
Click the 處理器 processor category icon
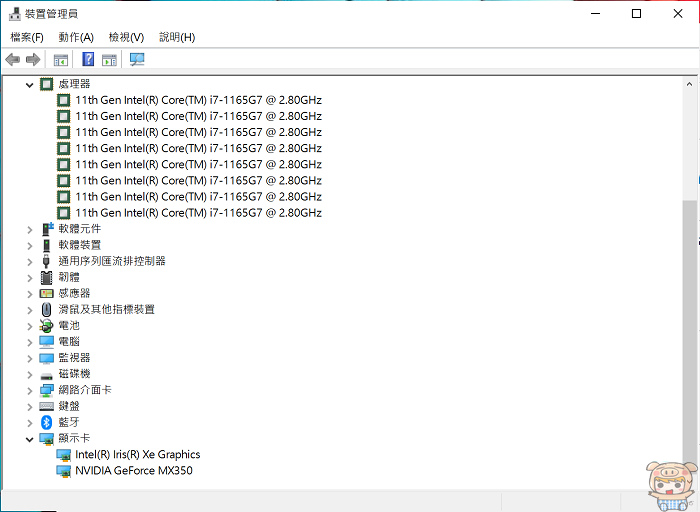(x=46, y=84)
